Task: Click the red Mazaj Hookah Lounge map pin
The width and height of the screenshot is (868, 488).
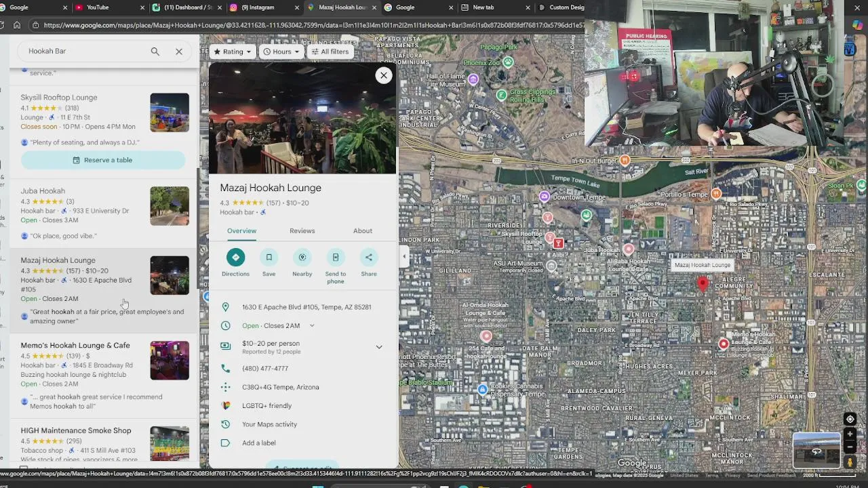Action: pyautogui.click(x=703, y=285)
